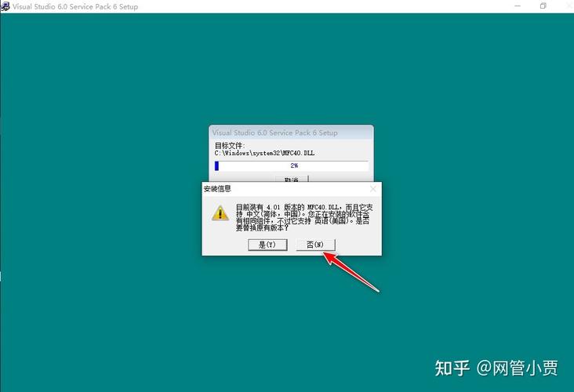Click the target path C:\Windows\system32\MFC40.DLL
Viewport: 574px width, 392px height.
pos(264,153)
